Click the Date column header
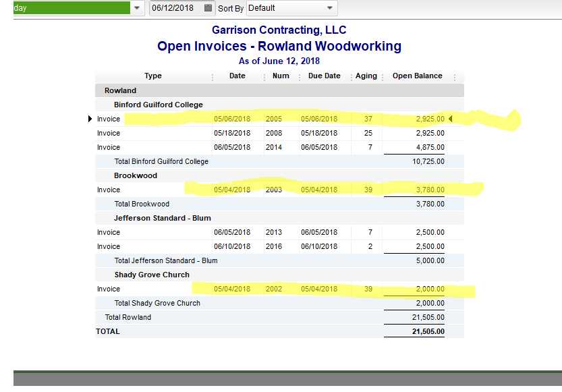Viewport: 562px width, 392px height. tap(237, 76)
